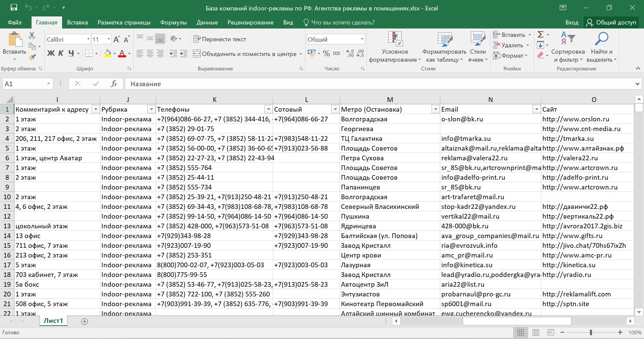Viewport: 644px width, 339px height.
Task: Toggle Italic formatting
Action: (61, 53)
